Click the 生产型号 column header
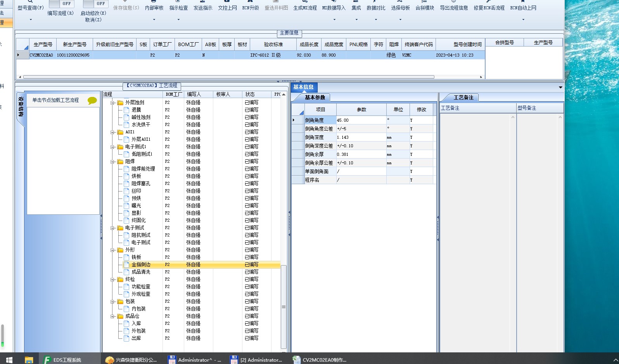Image resolution: width=619 pixels, height=364 pixels. click(43, 45)
